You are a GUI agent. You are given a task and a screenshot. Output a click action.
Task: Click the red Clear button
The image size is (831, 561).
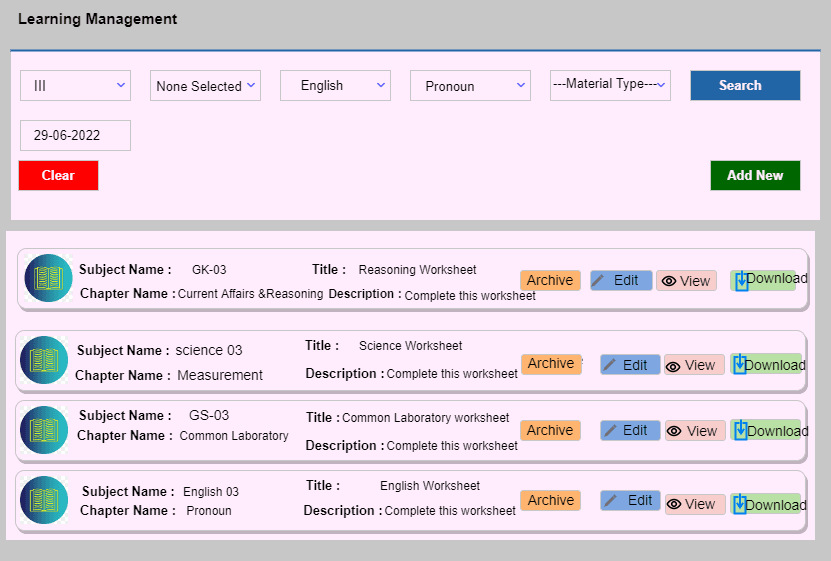point(58,175)
